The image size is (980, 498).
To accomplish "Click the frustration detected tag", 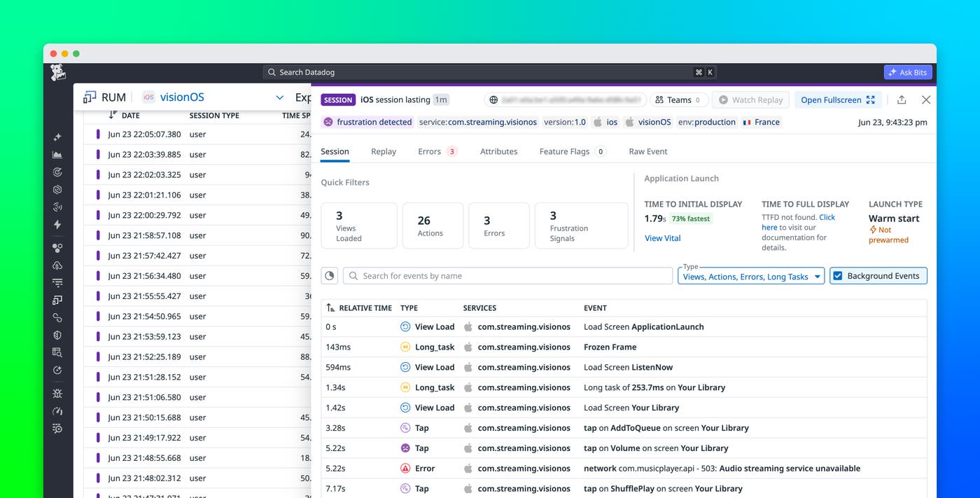I will (367, 122).
